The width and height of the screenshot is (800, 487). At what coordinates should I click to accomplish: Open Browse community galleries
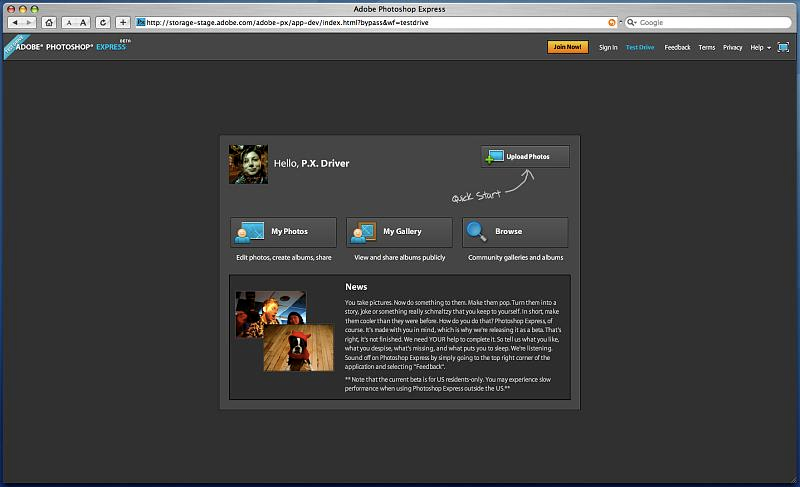[x=515, y=232]
